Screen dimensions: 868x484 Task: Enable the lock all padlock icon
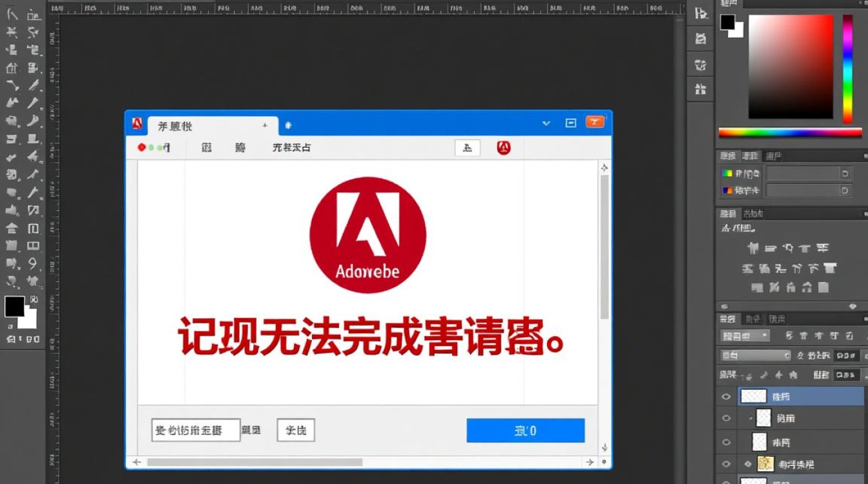click(x=793, y=375)
